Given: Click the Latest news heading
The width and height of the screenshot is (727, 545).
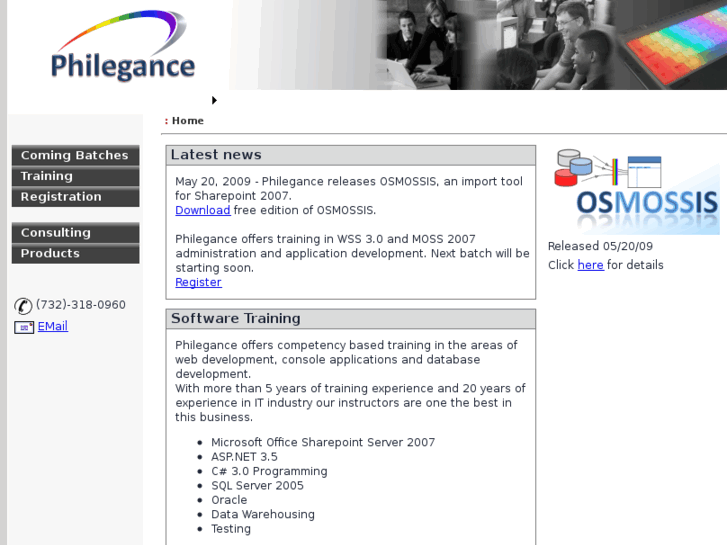Looking at the screenshot, I should (x=216, y=154).
